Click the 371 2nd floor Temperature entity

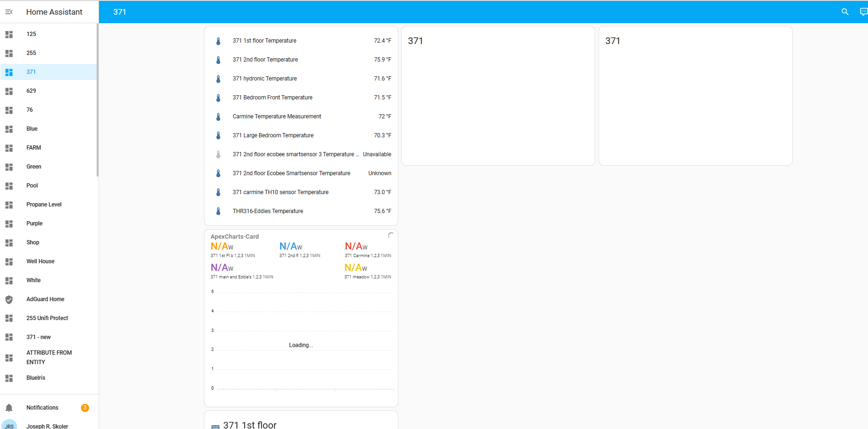tap(265, 60)
